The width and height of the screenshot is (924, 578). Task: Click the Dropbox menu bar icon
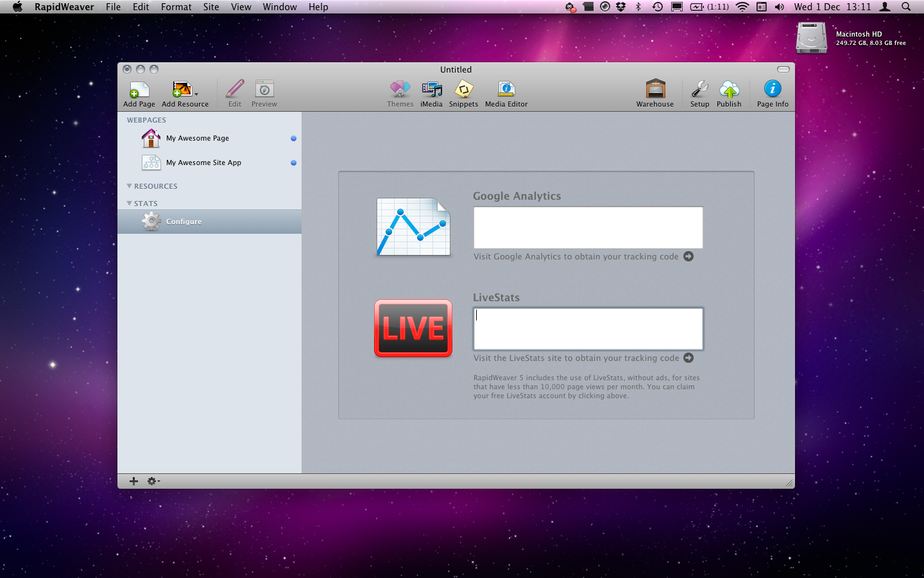click(x=620, y=7)
